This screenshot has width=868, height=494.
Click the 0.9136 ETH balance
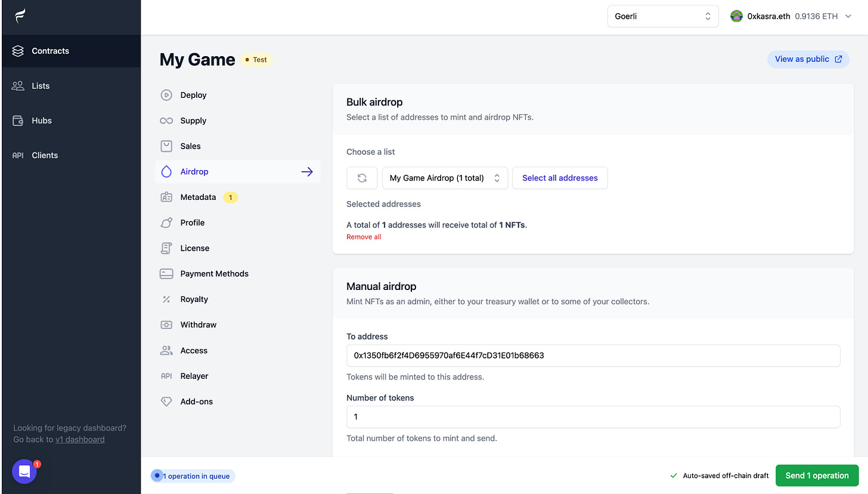(x=816, y=17)
